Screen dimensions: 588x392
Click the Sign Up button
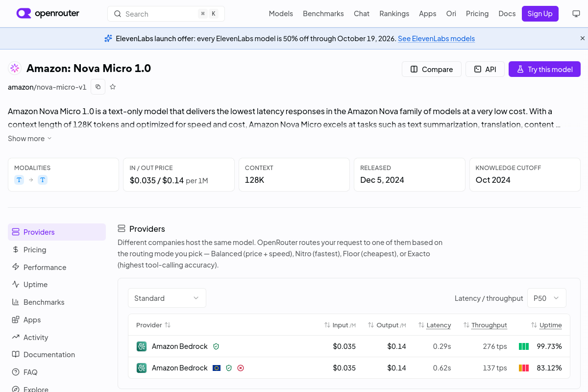coord(540,14)
